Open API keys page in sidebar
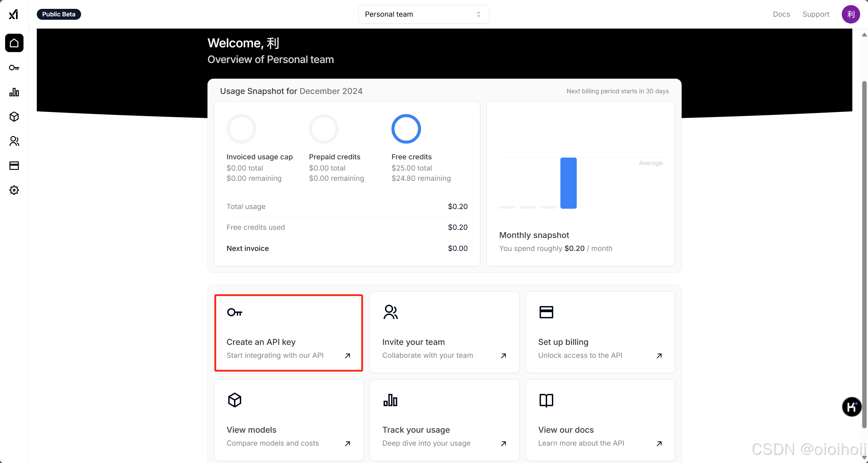This screenshot has width=868, height=463. 14,68
